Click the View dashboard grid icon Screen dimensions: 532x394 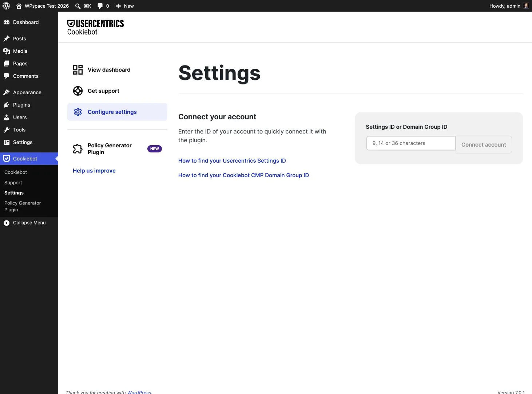(x=78, y=69)
